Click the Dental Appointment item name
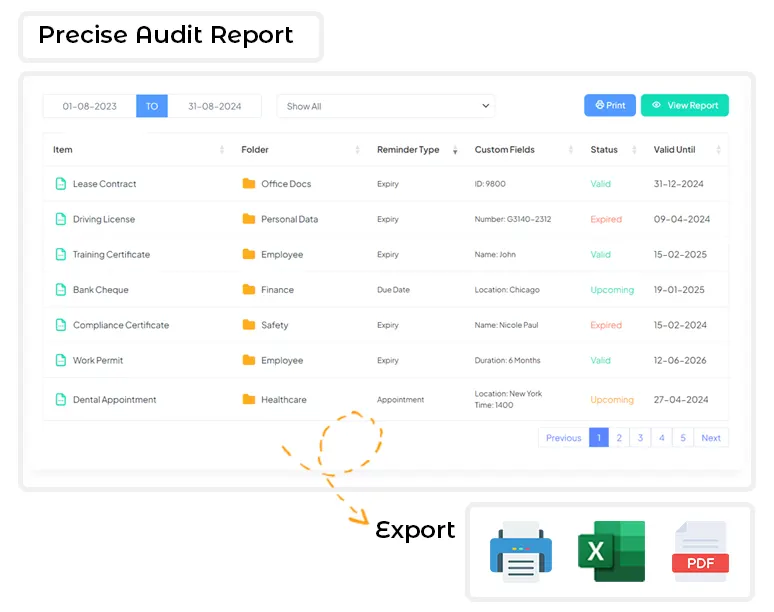The width and height of the screenshot is (774, 612). [x=115, y=400]
